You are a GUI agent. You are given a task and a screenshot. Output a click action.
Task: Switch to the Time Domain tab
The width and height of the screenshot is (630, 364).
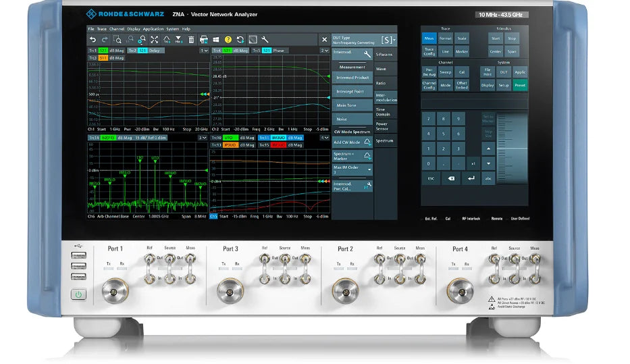tap(385, 111)
